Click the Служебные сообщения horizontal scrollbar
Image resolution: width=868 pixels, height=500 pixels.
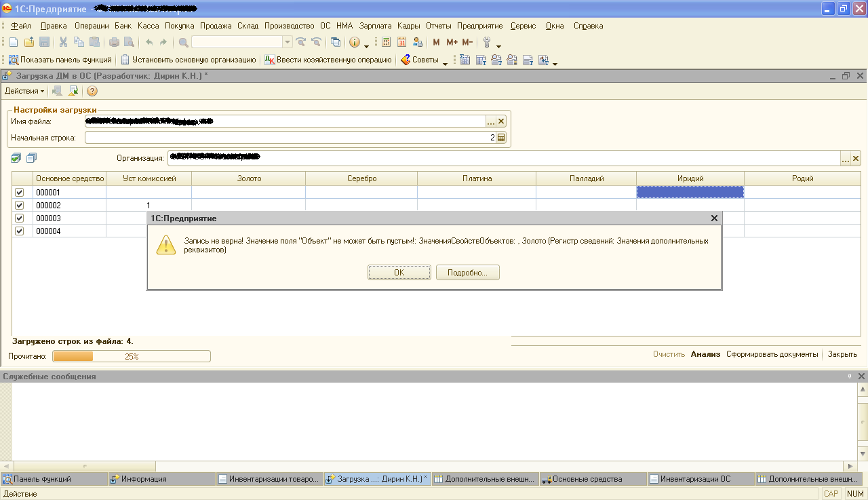(x=429, y=466)
